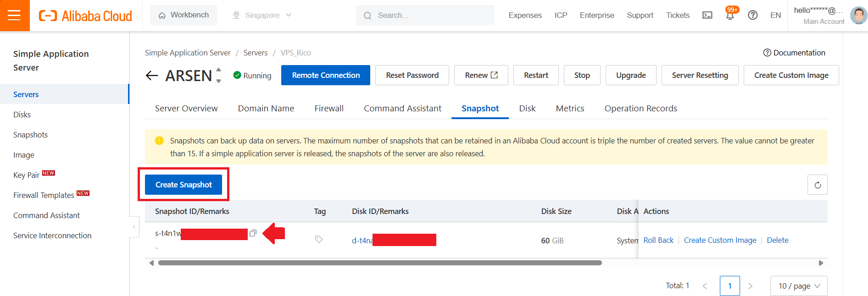Switch to previous server using down arrow

coord(219,81)
